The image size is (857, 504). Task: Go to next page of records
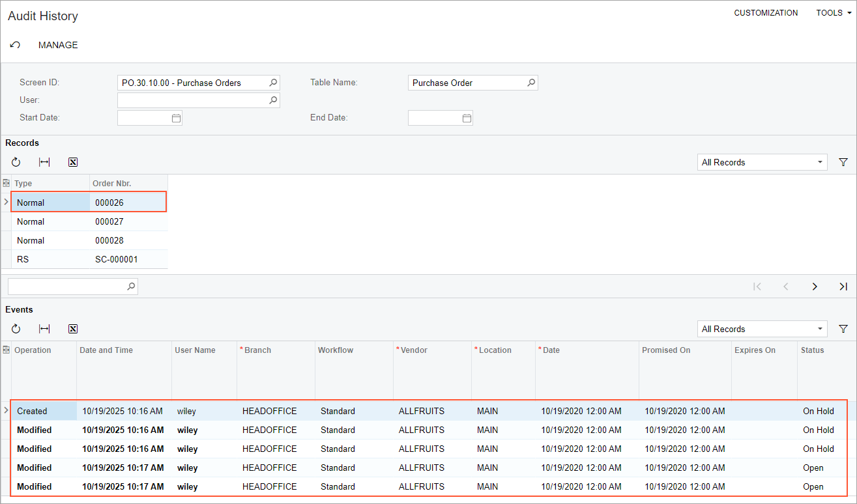coord(815,287)
